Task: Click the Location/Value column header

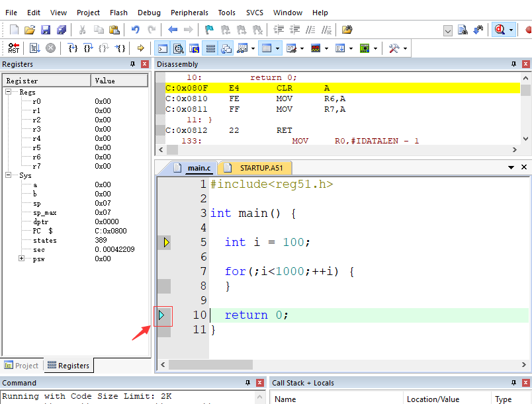Action: pyautogui.click(x=447, y=399)
